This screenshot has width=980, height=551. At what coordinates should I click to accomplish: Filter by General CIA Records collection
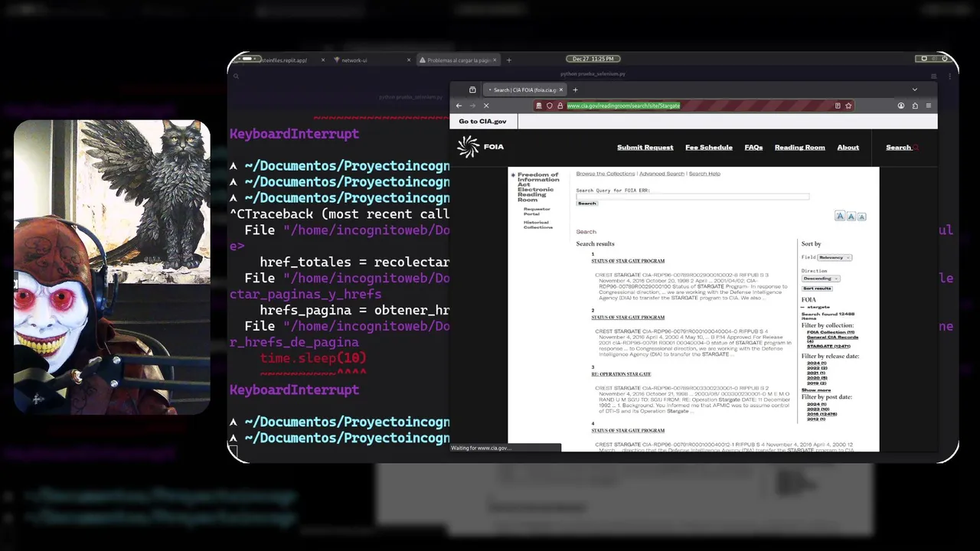click(831, 338)
